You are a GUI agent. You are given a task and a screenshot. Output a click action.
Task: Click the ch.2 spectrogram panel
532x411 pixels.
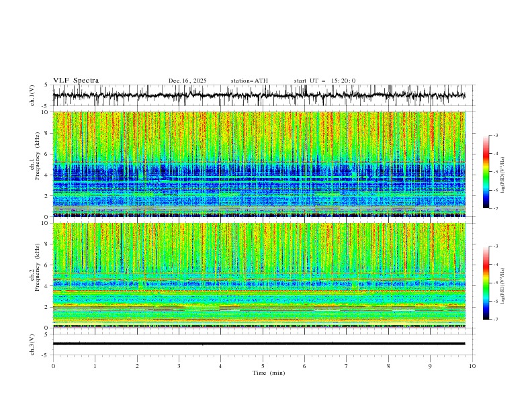pyautogui.click(x=259, y=275)
